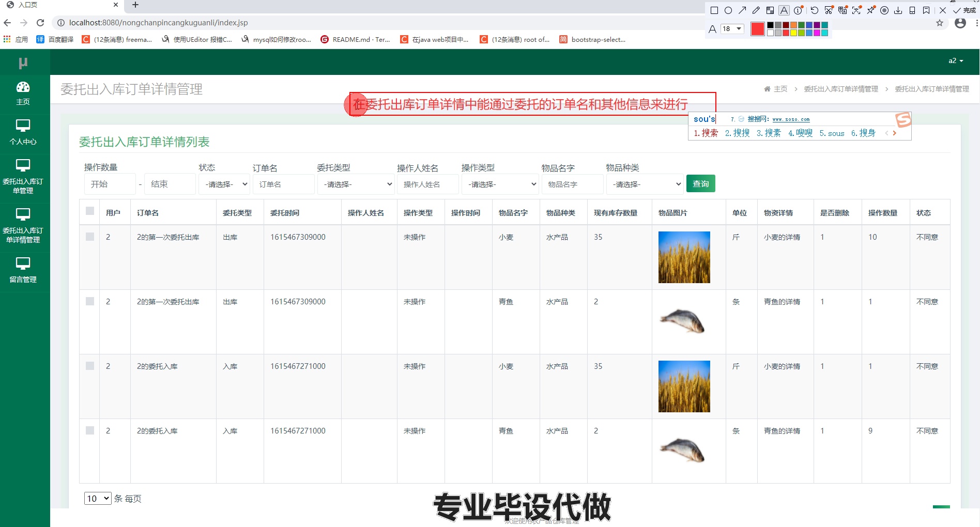Click the bookmark icon in screenshot toolbar

pyautogui.click(x=926, y=10)
